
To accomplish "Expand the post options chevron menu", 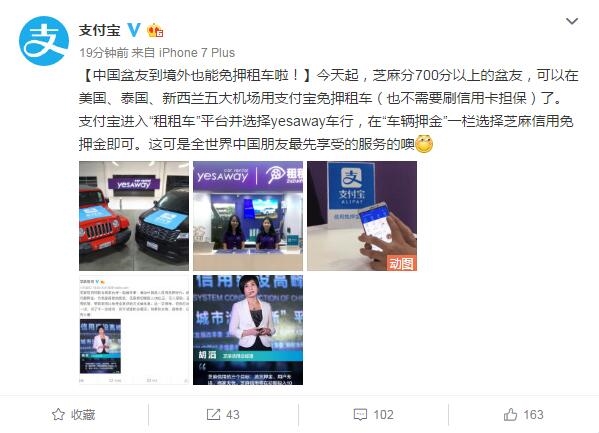I will tap(571, 21).
